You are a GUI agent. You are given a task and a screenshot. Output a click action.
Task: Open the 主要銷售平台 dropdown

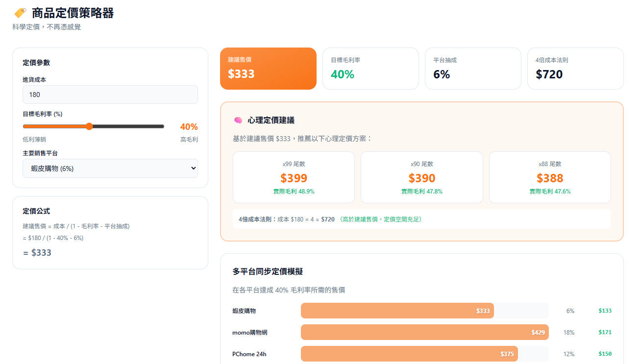click(110, 168)
